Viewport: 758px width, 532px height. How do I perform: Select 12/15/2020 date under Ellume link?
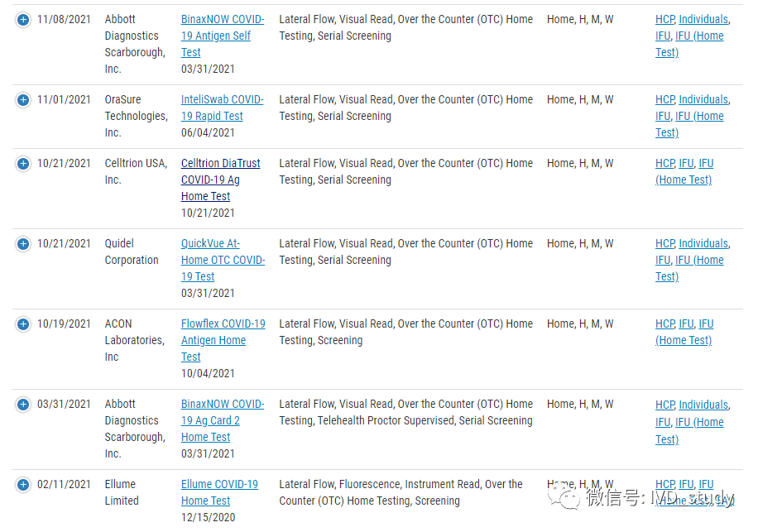208,517
